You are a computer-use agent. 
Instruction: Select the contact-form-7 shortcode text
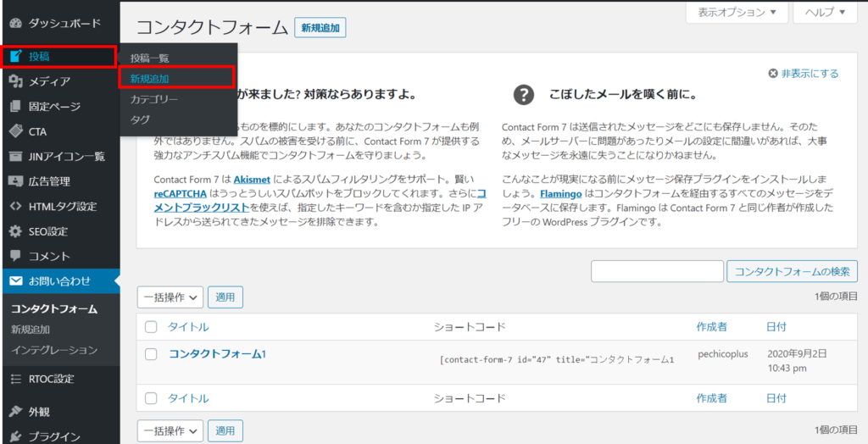[x=556, y=360]
